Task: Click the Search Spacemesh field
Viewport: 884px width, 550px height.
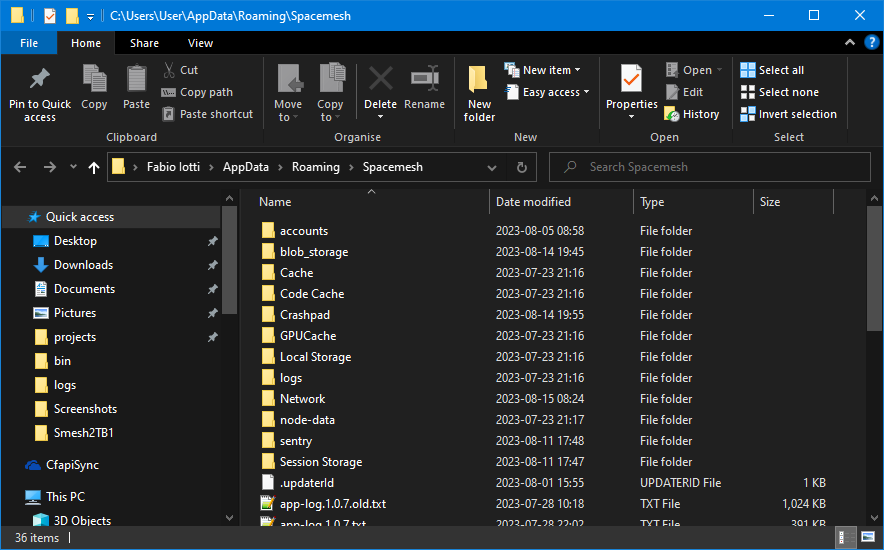Action: 710,167
